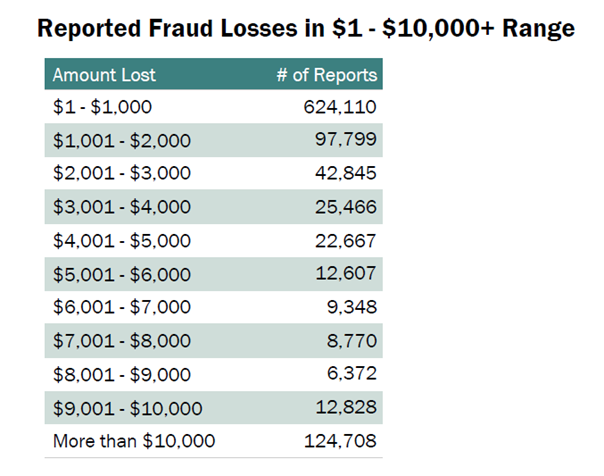Click the Reported Fraud Losses title
Screen dimensions: 604x476
point(306,28)
